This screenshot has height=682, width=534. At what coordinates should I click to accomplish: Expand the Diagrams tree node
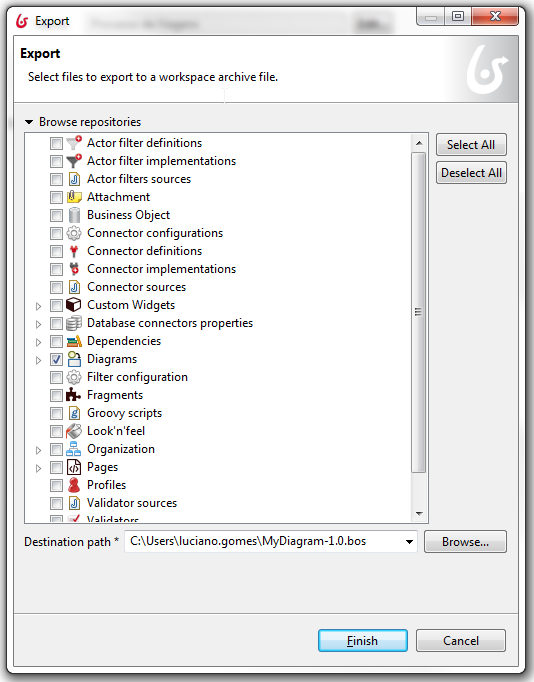click(38, 360)
